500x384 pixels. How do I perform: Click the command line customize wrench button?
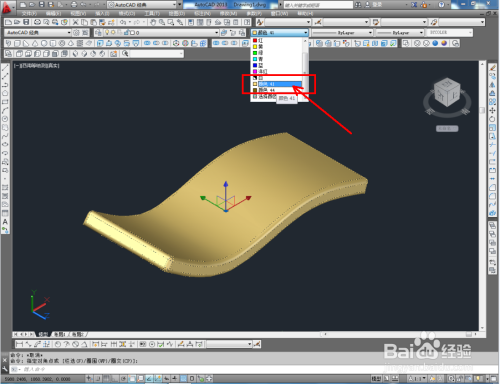click(x=4, y=369)
